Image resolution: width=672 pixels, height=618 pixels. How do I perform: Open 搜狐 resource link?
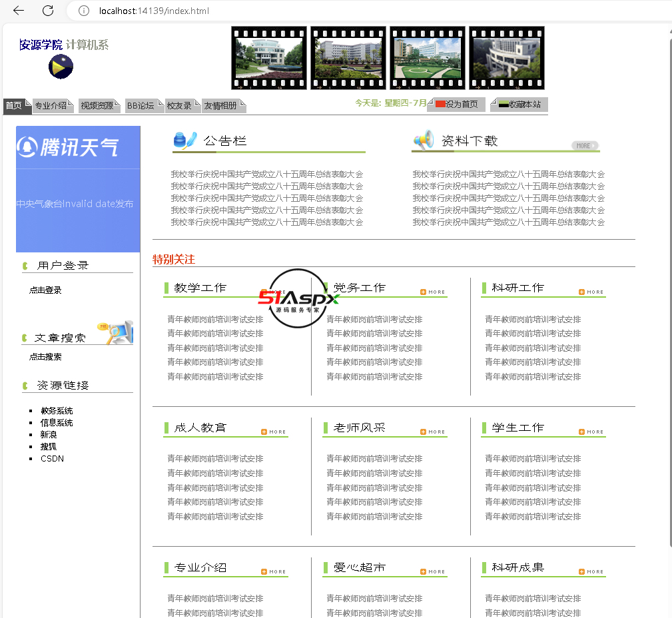click(x=49, y=447)
